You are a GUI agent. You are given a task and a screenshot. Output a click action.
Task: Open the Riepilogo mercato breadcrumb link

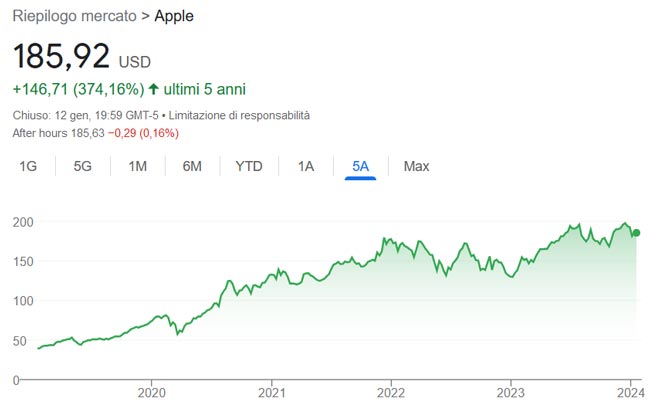point(76,17)
